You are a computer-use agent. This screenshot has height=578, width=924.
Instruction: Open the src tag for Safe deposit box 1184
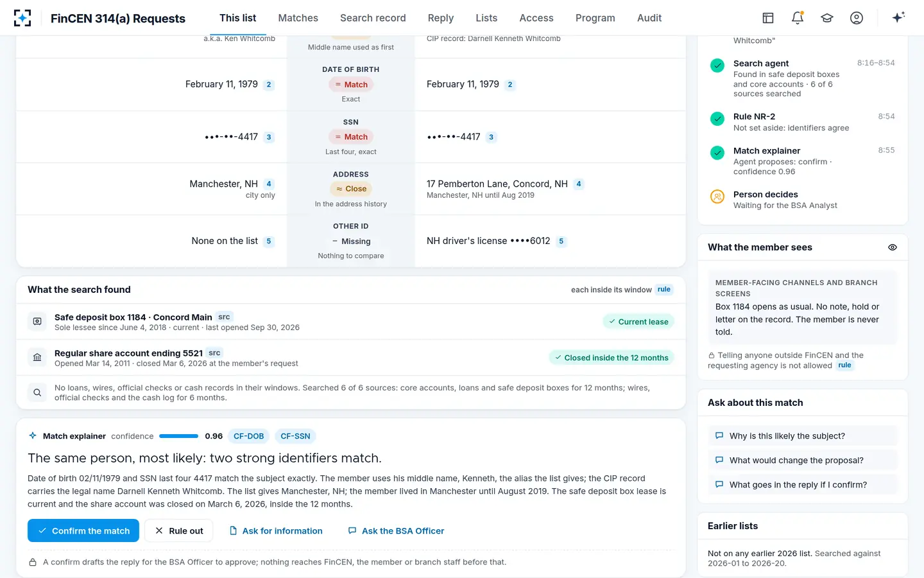click(x=224, y=317)
